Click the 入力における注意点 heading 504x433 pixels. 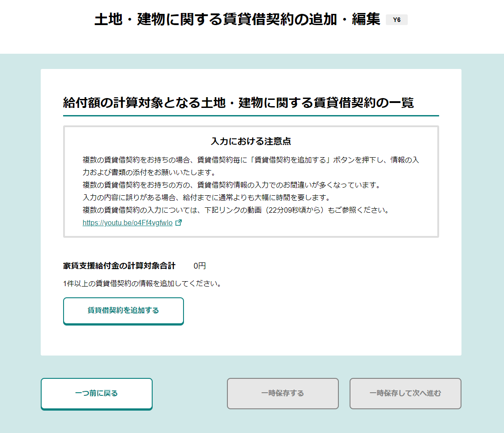[251, 141]
